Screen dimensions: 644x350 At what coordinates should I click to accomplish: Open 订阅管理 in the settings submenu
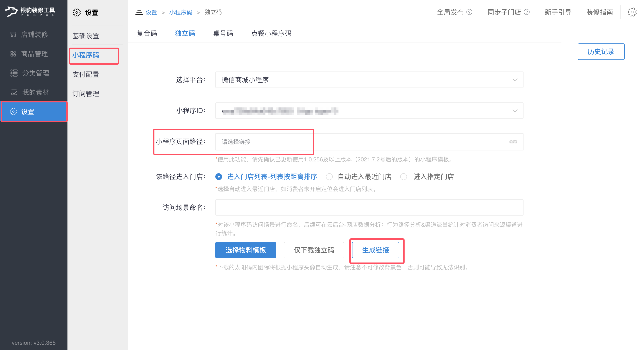click(x=86, y=94)
